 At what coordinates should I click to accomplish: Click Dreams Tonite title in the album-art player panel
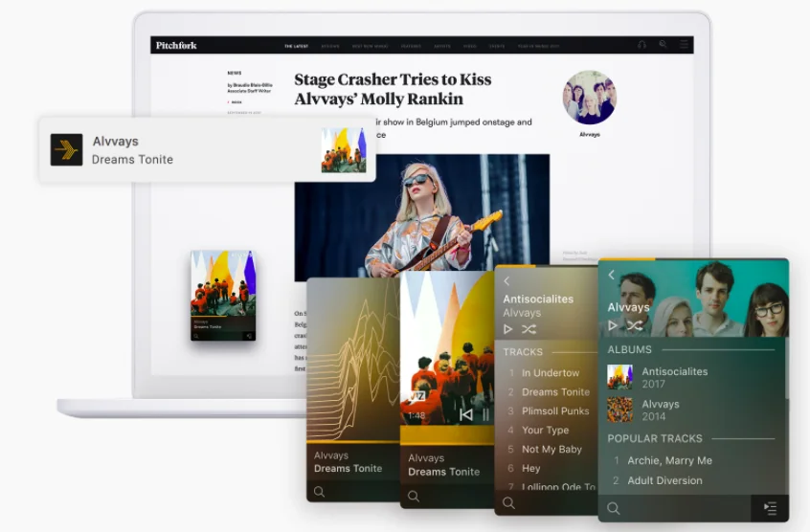pos(443,472)
